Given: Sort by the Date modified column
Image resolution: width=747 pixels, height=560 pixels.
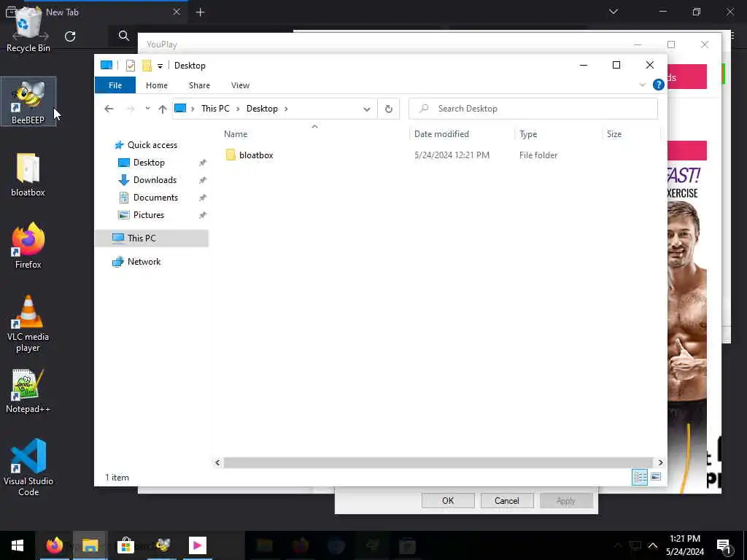Looking at the screenshot, I should [462, 134].
